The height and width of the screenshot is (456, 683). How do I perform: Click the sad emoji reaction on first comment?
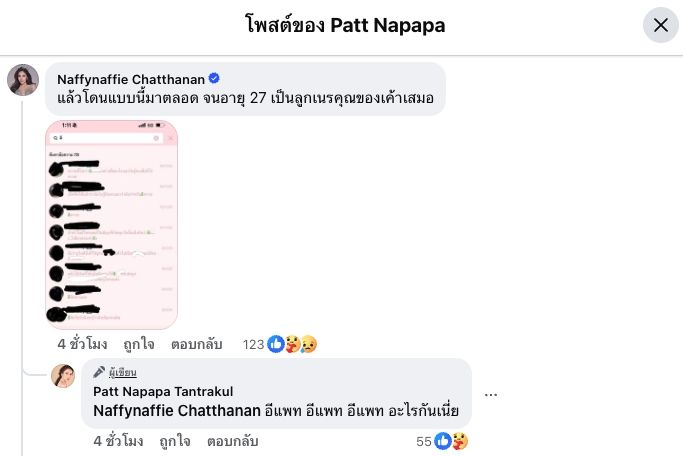click(309, 344)
